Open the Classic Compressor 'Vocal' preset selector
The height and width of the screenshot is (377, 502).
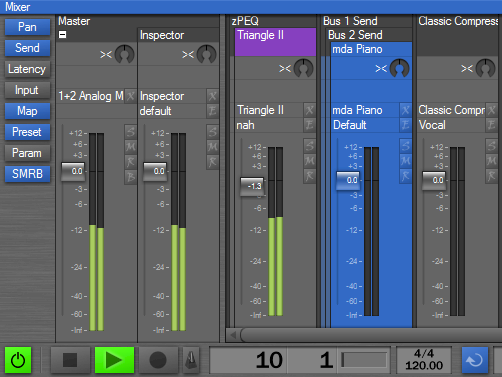click(x=451, y=125)
